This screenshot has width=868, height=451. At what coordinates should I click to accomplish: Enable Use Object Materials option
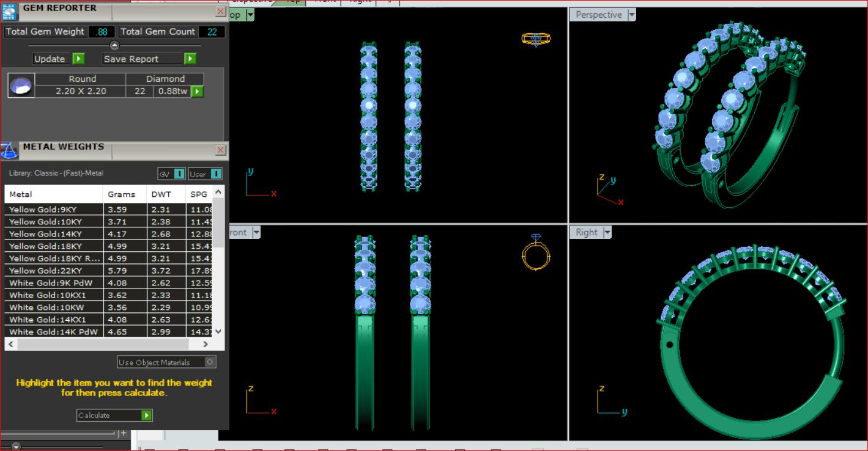coord(210,362)
